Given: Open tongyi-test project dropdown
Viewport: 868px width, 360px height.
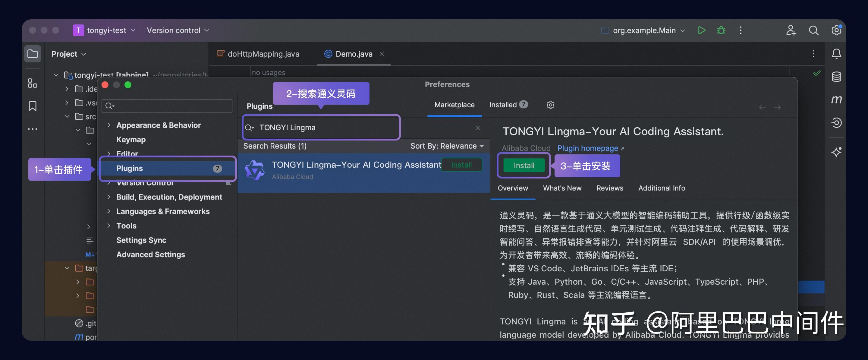Looking at the screenshot, I should pos(105,30).
